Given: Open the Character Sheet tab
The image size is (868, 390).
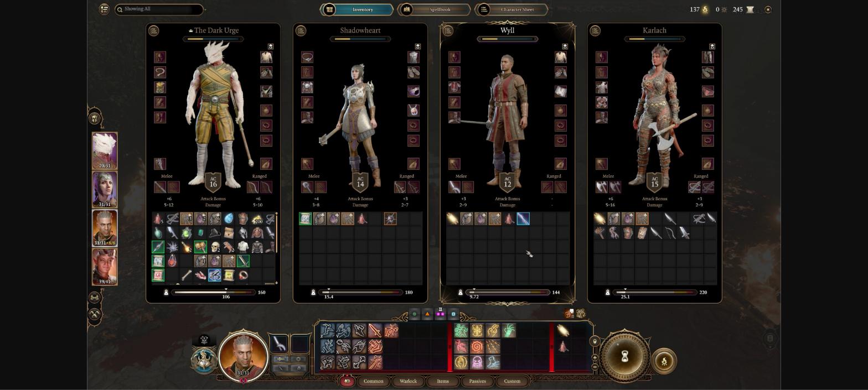Looking at the screenshot, I should 512,9.
